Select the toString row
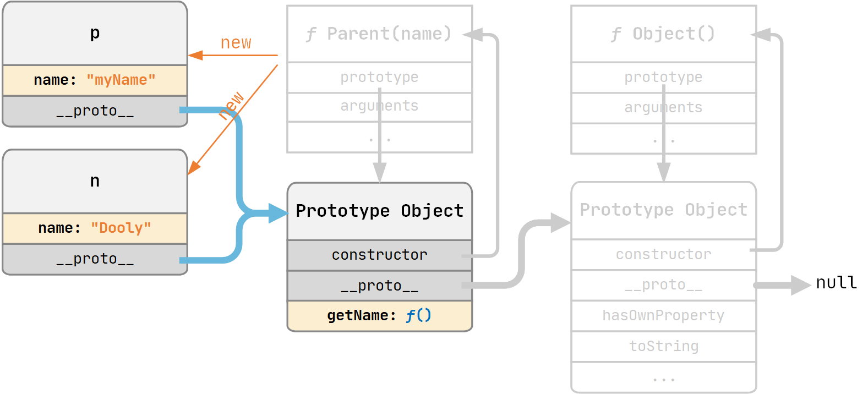868x394 pixels. click(x=663, y=347)
